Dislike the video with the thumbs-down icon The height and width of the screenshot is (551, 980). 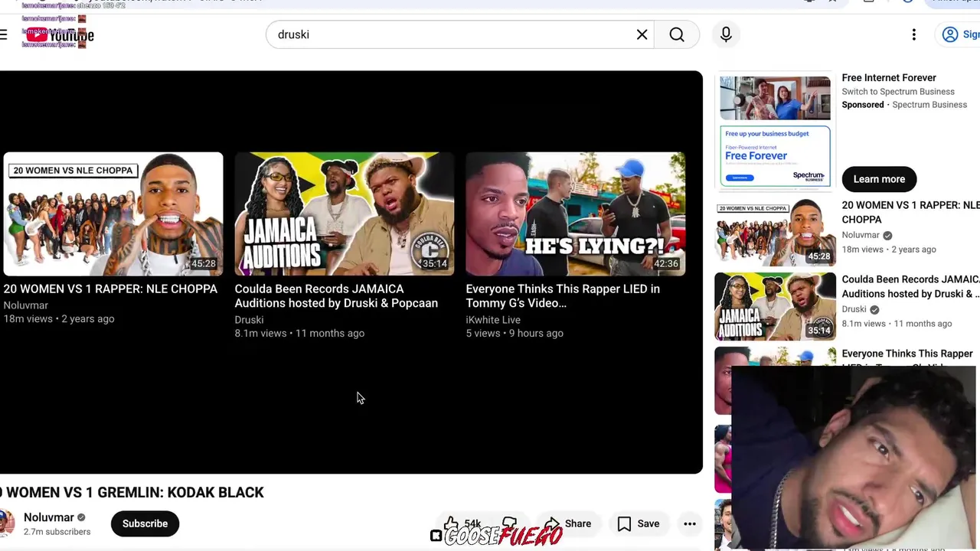(x=510, y=523)
